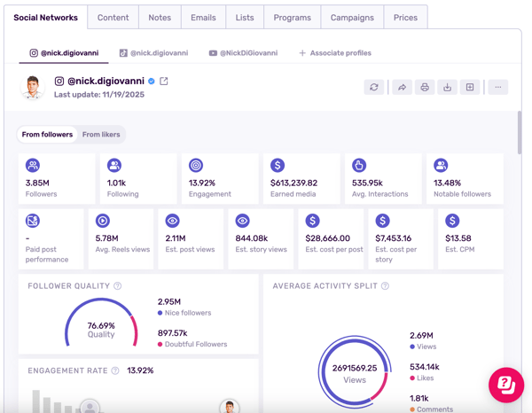The image size is (532, 413).
Task: Click the Engagement Rate info icon
Action: click(115, 370)
